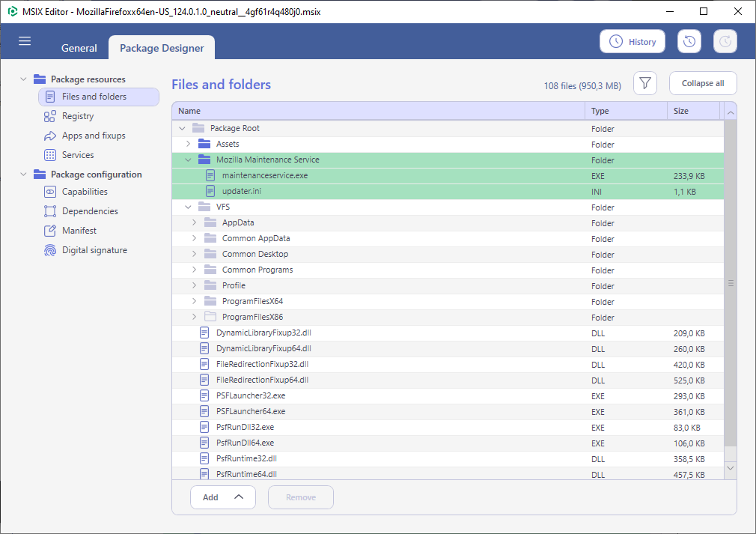
Task: Expand the Assets folder
Action: 188,144
